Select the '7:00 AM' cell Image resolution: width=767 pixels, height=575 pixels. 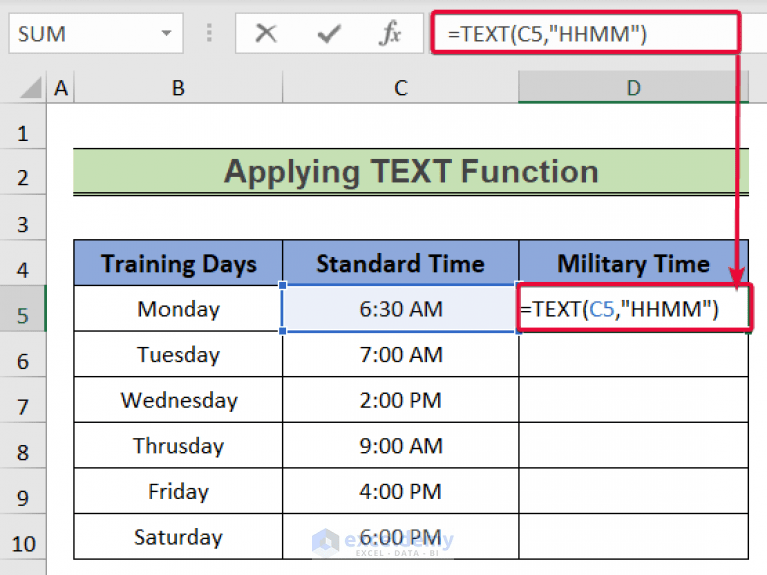point(401,354)
